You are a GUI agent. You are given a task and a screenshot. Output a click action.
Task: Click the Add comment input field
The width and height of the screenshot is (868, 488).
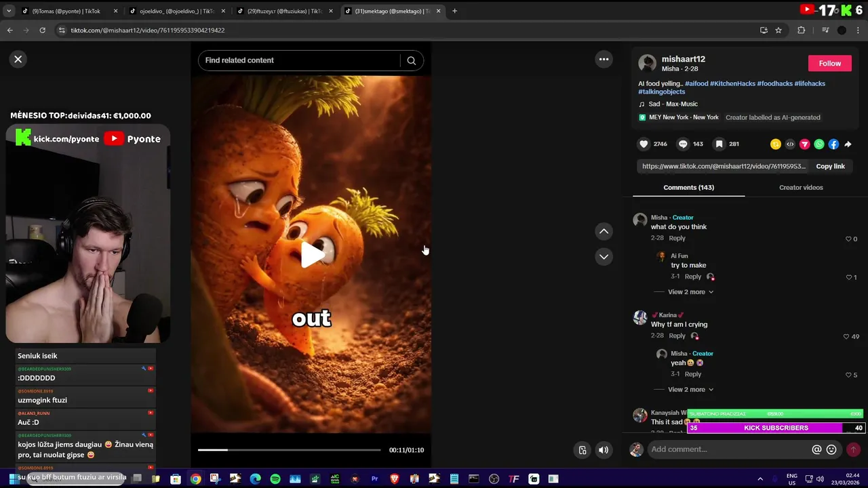click(x=728, y=449)
